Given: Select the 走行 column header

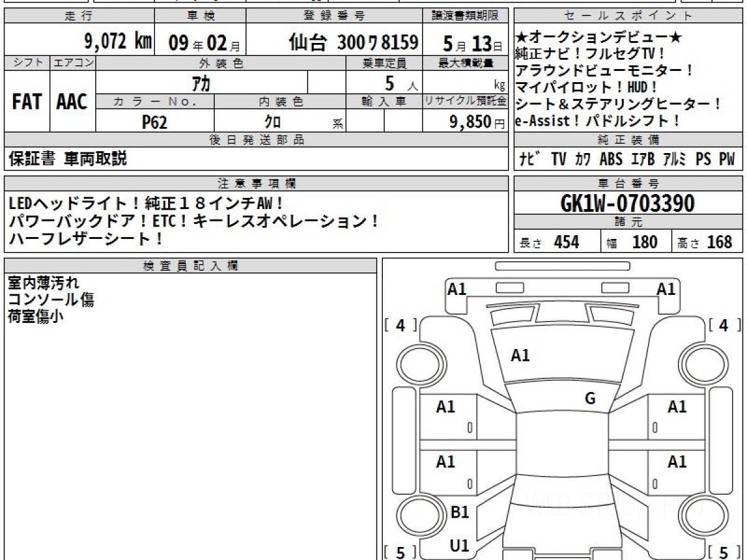Looking at the screenshot, I should point(78,16).
